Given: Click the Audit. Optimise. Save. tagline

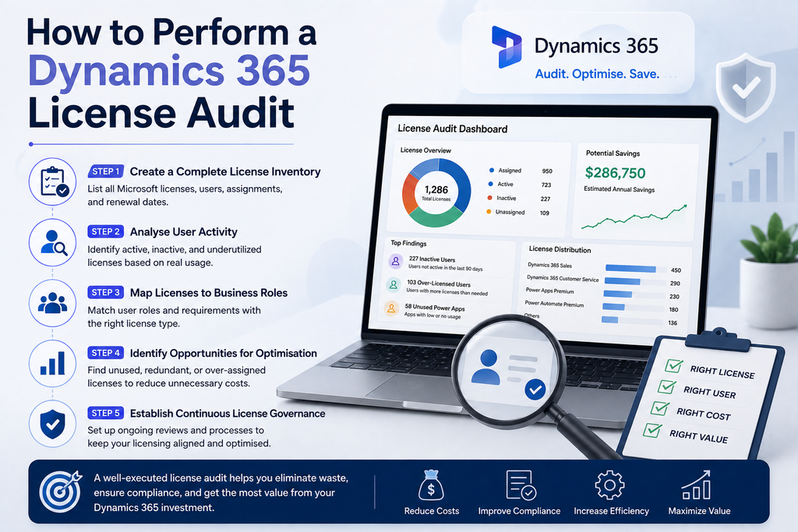Looking at the screenshot, I should (x=597, y=74).
